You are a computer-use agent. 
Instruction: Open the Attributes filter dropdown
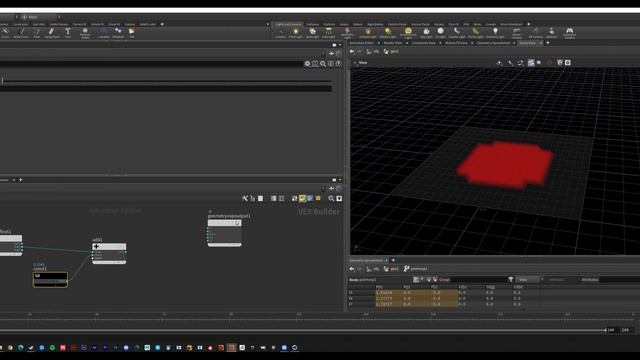[x=590, y=280]
